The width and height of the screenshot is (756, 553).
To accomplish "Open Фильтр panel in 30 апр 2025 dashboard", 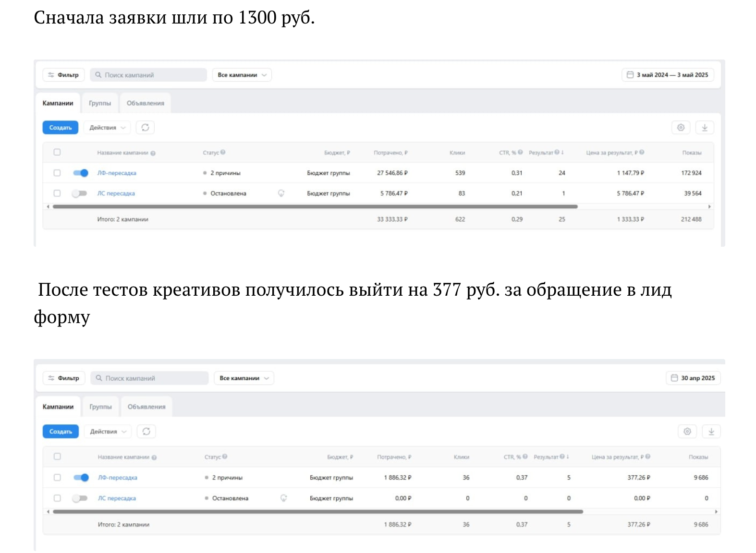I will click(64, 378).
